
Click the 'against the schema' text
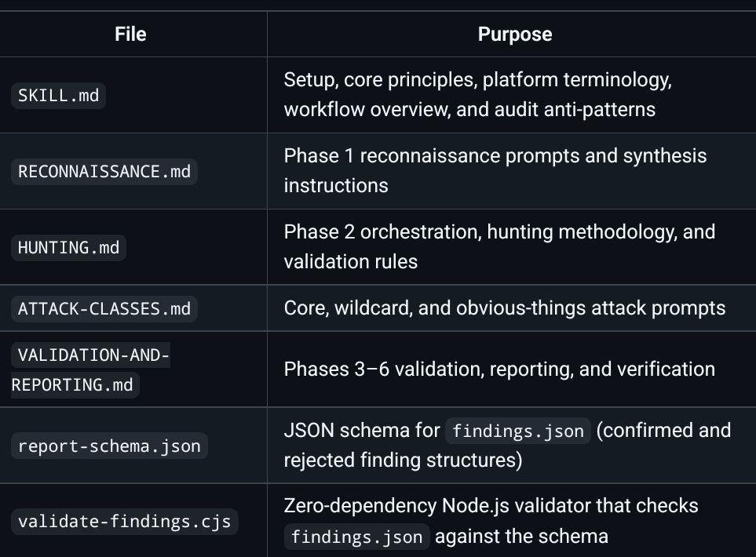[x=522, y=537]
